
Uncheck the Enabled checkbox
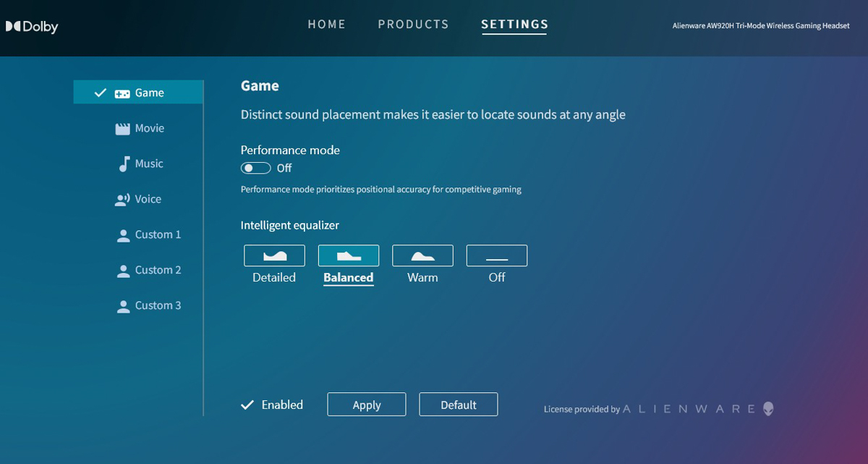tap(247, 405)
